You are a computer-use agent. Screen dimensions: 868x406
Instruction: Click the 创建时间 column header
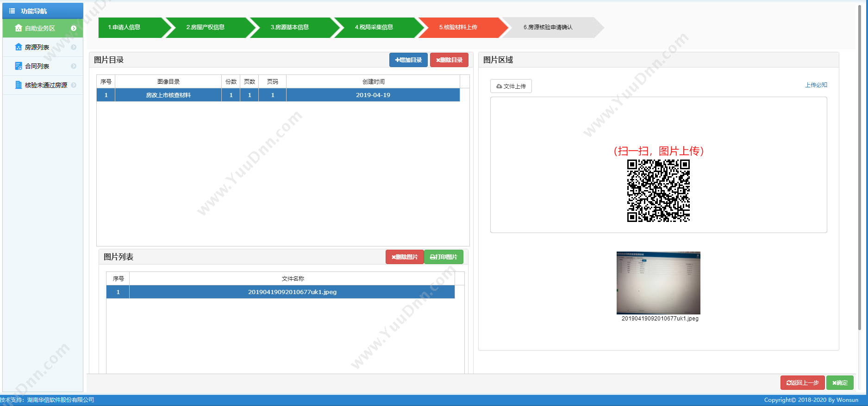coord(373,81)
